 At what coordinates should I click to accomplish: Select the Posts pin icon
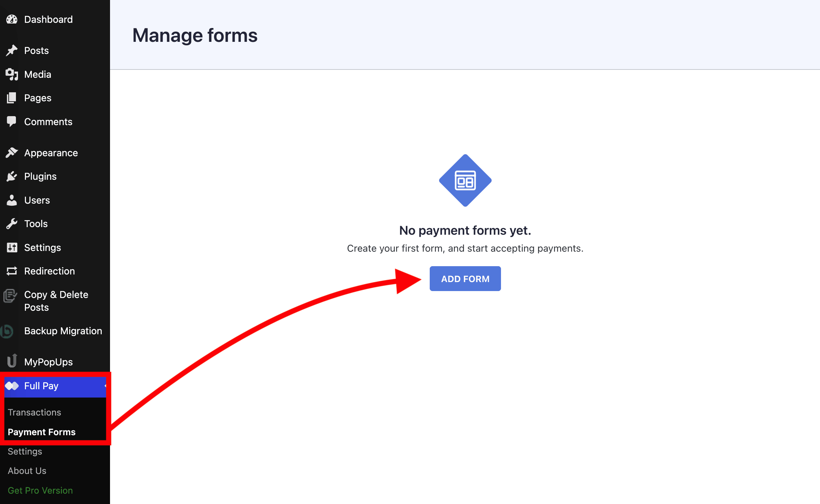point(12,50)
